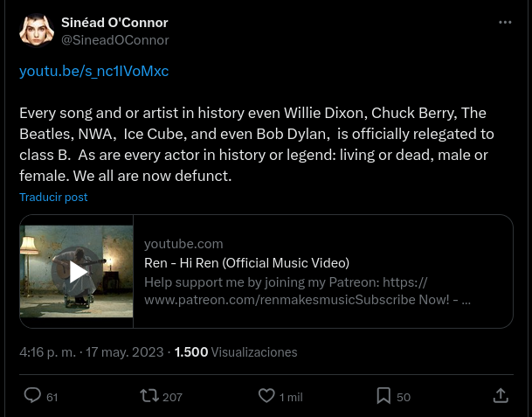
Task: Open Sinéad O'Connor display name link
Action: coord(114,23)
